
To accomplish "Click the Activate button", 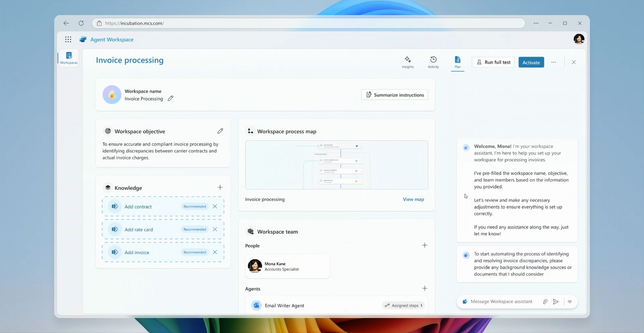I will pyautogui.click(x=531, y=62).
